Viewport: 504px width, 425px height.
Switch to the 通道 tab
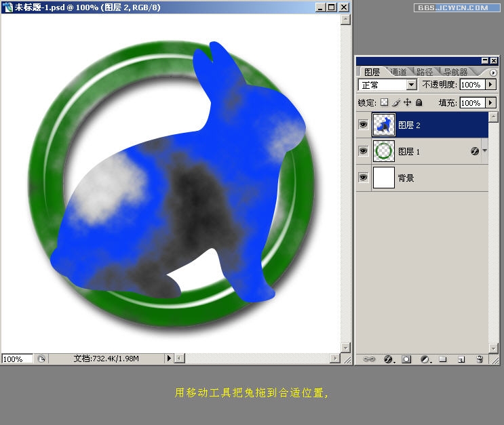399,72
